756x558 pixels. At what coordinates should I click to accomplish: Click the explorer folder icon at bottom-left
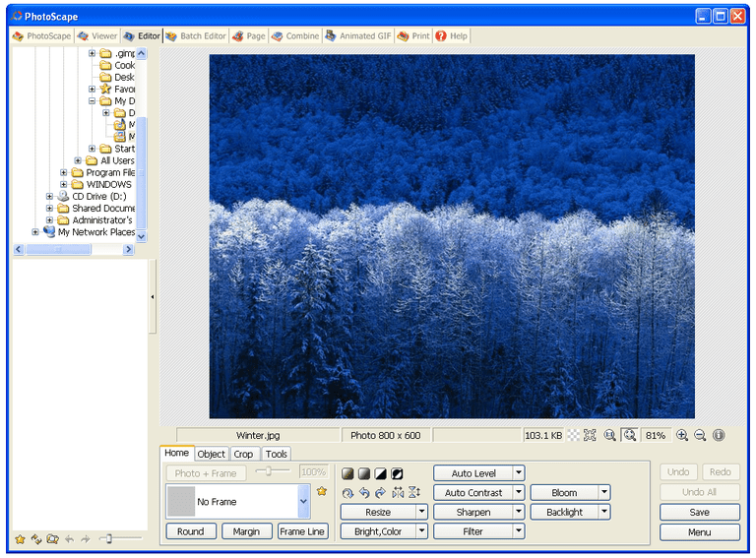point(52,539)
